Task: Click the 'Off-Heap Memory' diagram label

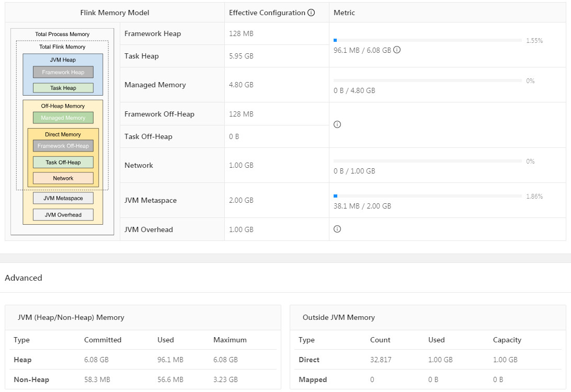Action: (x=63, y=106)
